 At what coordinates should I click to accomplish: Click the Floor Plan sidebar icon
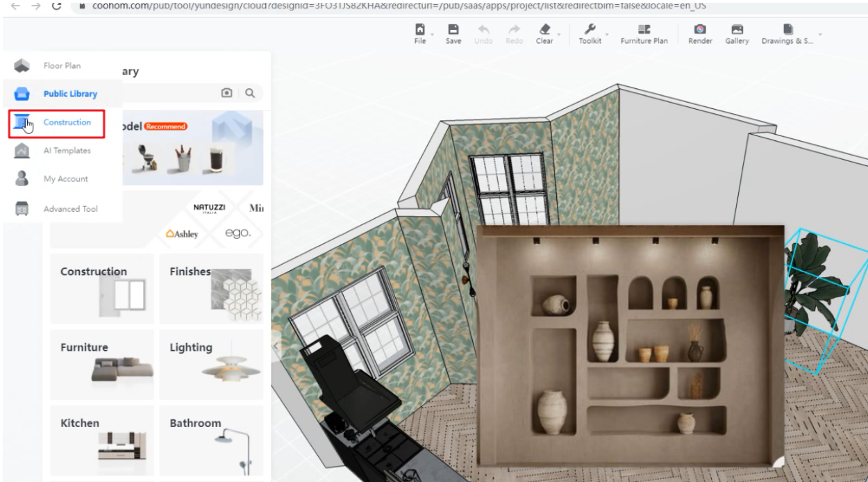22,66
